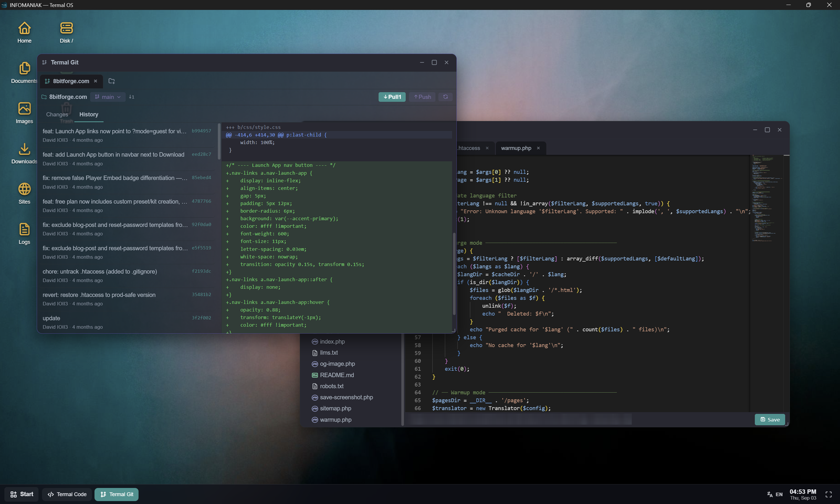Switch to the Changes tab

pos(57,114)
